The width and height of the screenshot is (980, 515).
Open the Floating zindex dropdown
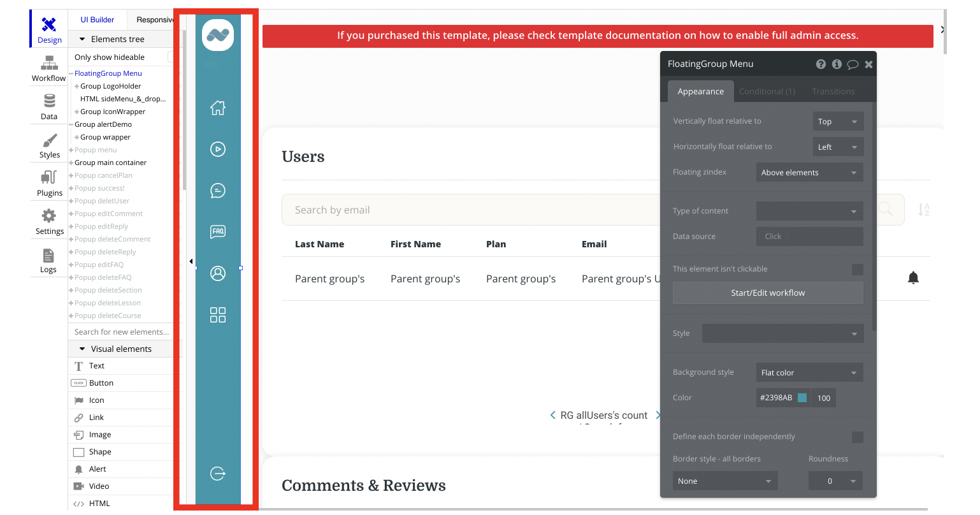point(809,173)
